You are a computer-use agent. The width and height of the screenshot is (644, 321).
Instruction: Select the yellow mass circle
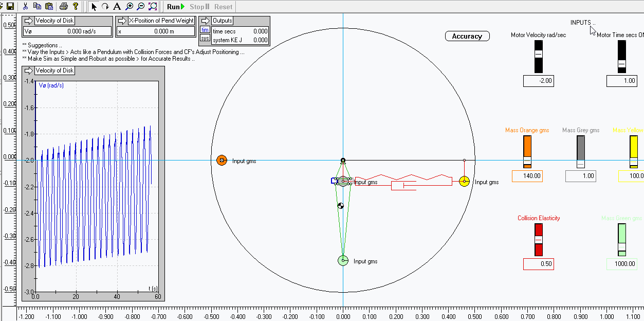click(464, 181)
